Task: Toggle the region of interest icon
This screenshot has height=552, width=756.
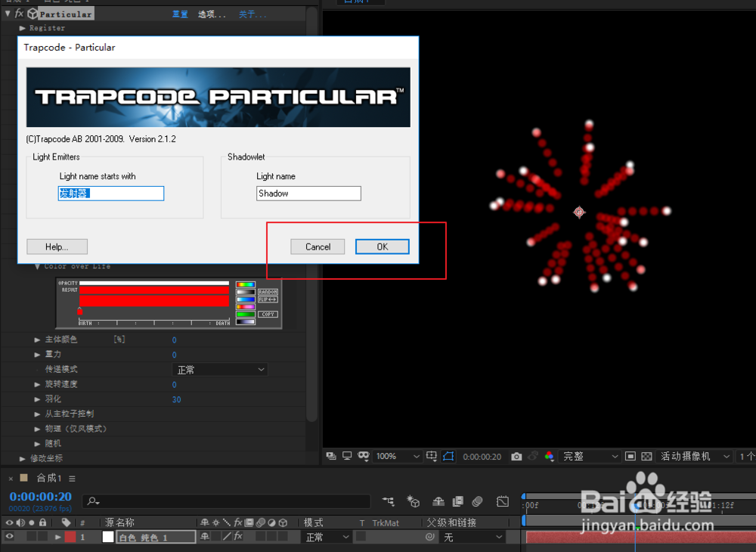Action: 448,456
